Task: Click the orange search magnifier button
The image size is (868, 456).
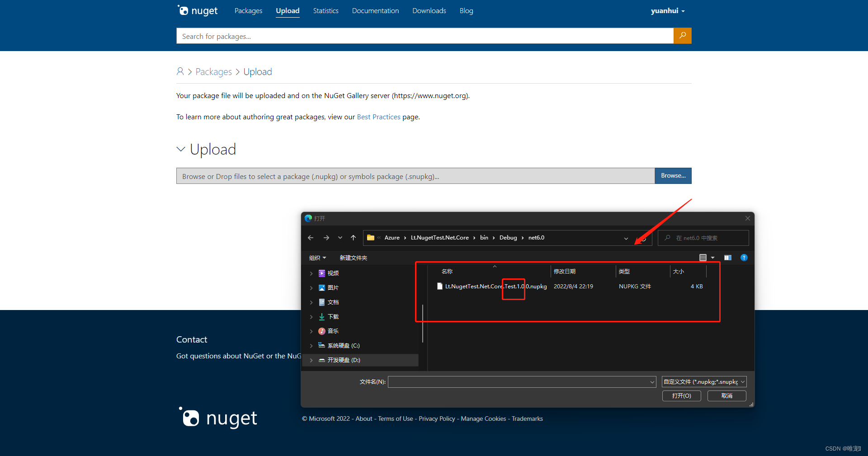Action: click(682, 36)
